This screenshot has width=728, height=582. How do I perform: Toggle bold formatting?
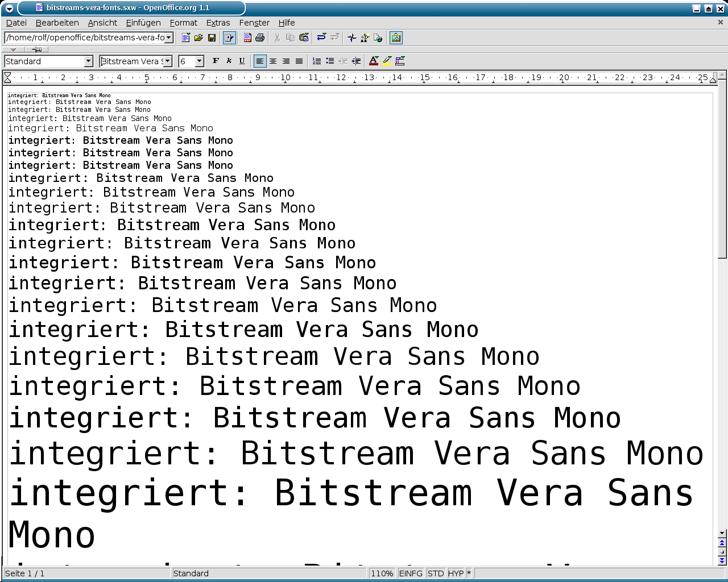[216, 61]
